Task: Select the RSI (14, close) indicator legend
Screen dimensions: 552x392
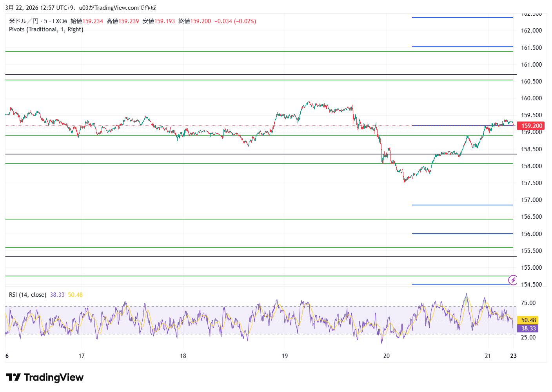Action: pyautogui.click(x=27, y=295)
